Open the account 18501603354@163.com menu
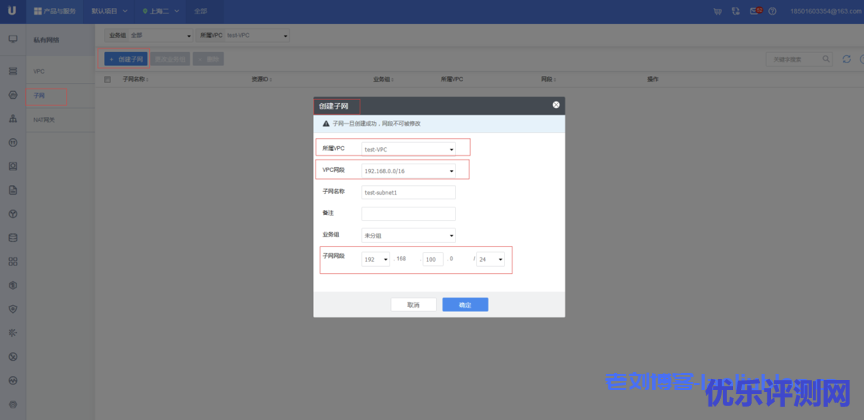The width and height of the screenshot is (864, 420). (827, 11)
